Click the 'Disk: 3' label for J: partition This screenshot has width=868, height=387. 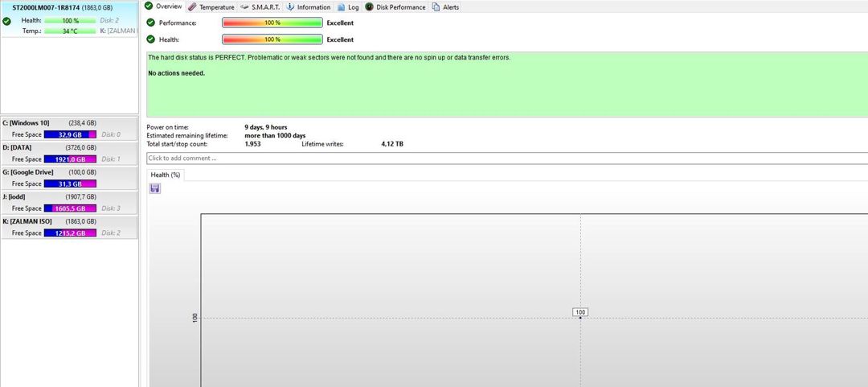[111, 208]
